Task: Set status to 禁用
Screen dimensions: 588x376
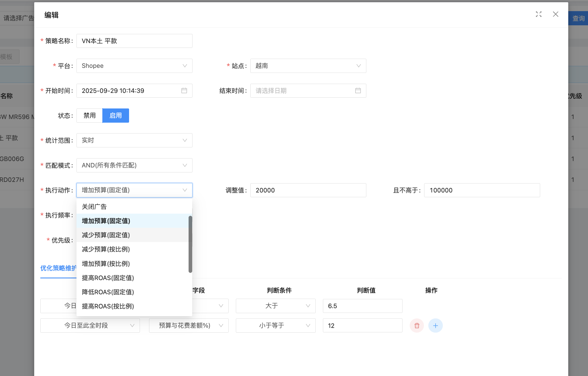Action: tap(90, 115)
